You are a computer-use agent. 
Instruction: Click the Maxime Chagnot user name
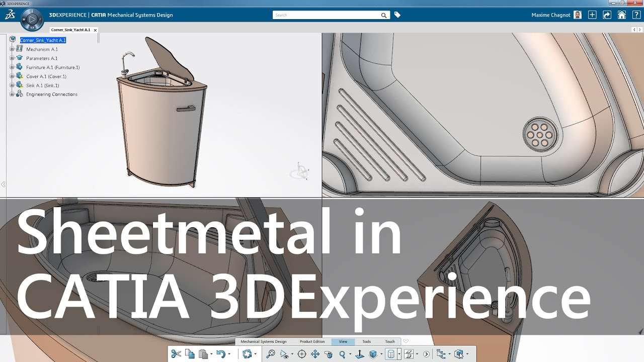tap(551, 15)
